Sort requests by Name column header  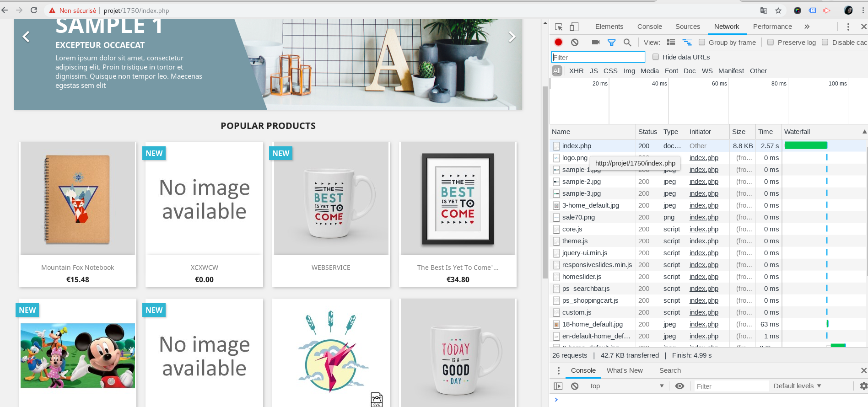coord(592,132)
